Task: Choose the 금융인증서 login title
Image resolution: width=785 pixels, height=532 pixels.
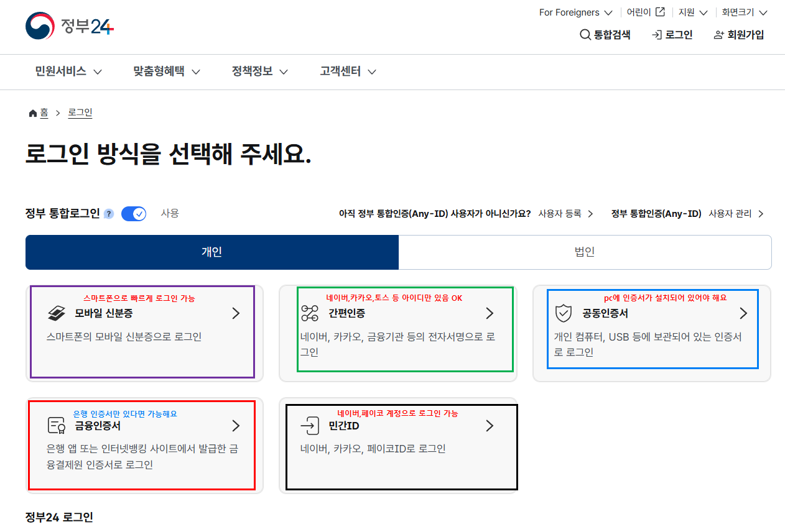Action: coord(98,426)
